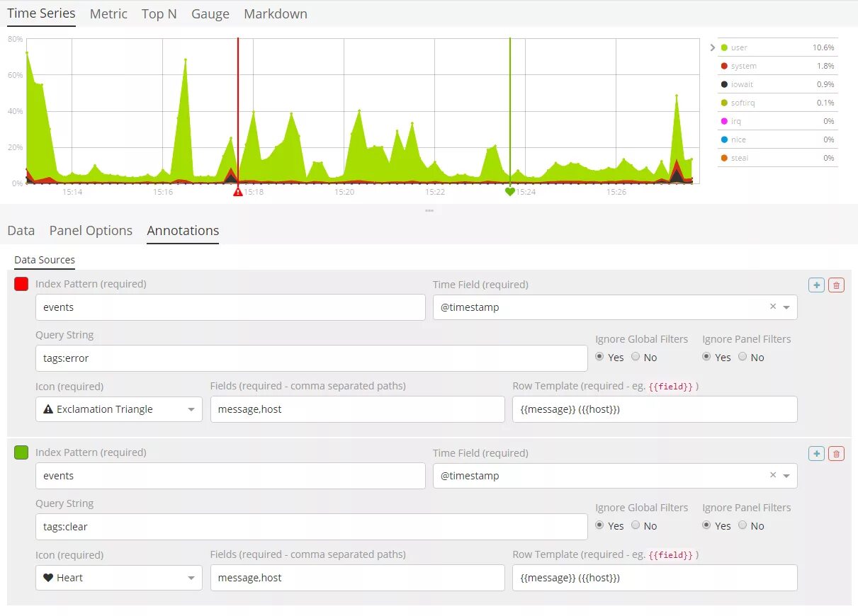Viewport: 858px width, 616px height.
Task: Switch to the Markdown tab
Action: pos(276,14)
